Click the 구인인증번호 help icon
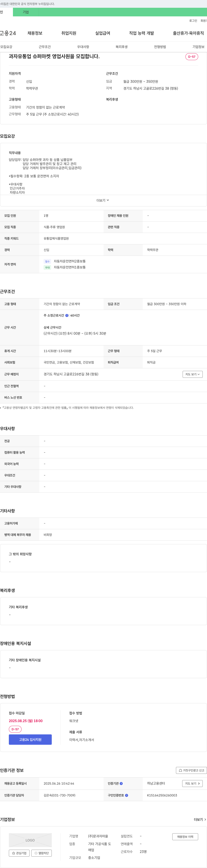Viewport: 207px width, 868px height. click(x=127, y=795)
